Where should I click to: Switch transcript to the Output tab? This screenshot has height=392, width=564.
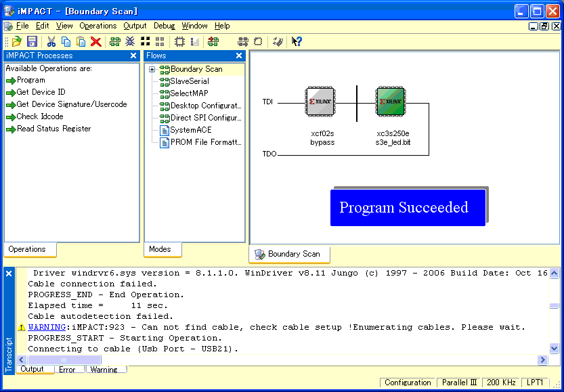click(35, 370)
